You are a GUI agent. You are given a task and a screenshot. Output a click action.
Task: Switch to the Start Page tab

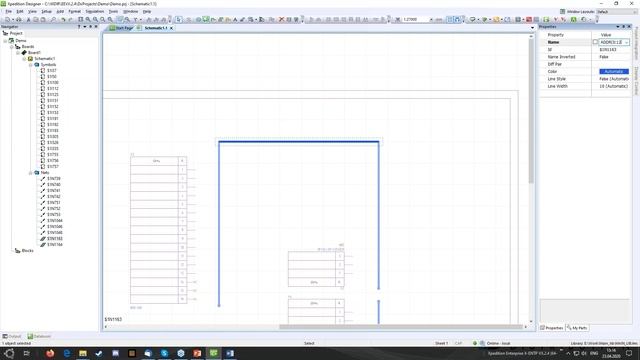pos(122,28)
